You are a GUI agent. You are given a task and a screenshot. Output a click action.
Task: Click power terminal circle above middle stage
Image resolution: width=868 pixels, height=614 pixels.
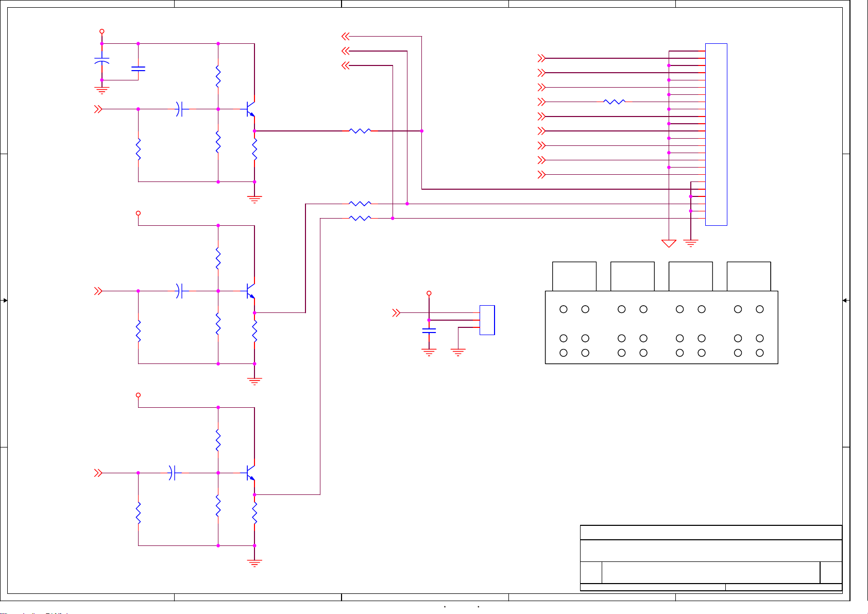coord(138,213)
